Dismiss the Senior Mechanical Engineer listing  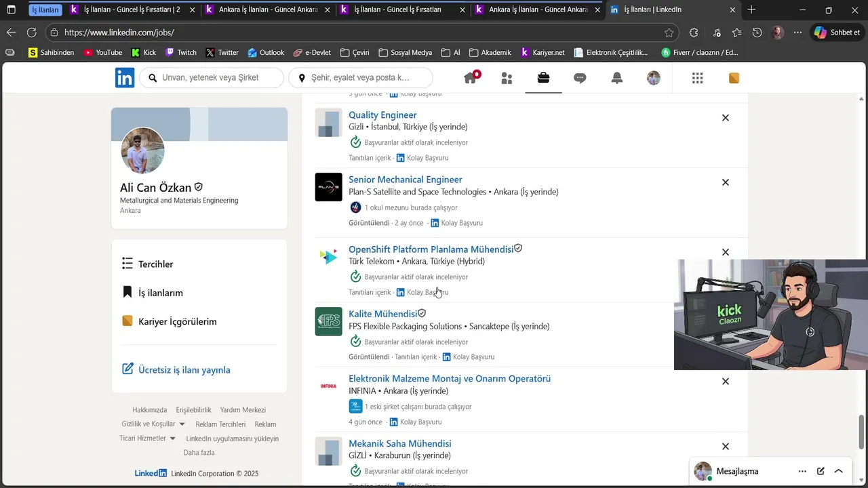(x=725, y=182)
